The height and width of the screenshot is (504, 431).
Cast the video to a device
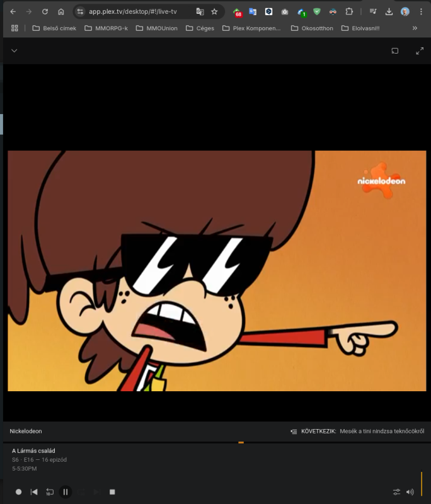395,51
